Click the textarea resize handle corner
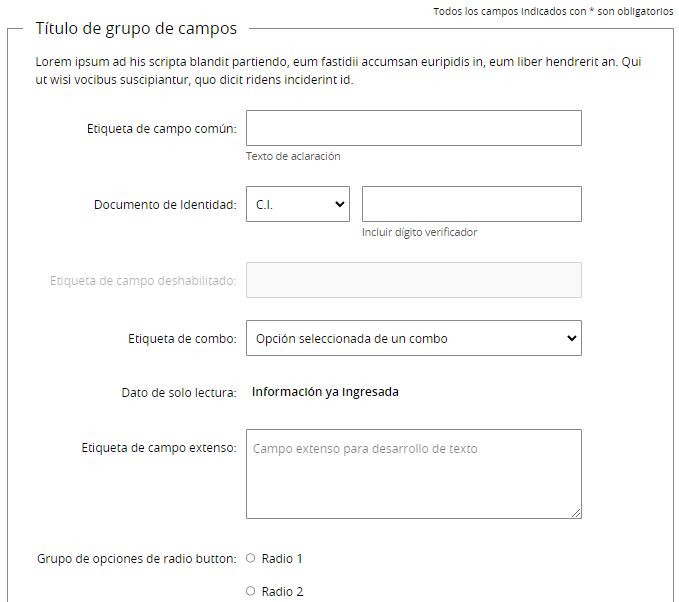 pyautogui.click(x=576, y=513)
